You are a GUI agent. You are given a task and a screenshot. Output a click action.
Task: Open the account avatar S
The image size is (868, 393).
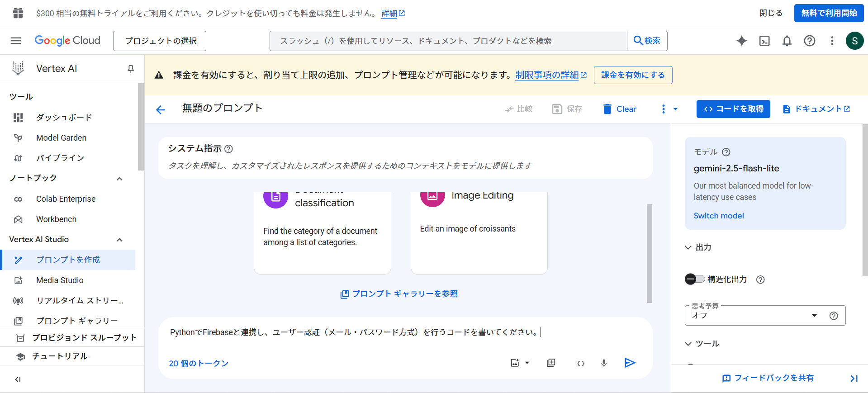point(854,41)
